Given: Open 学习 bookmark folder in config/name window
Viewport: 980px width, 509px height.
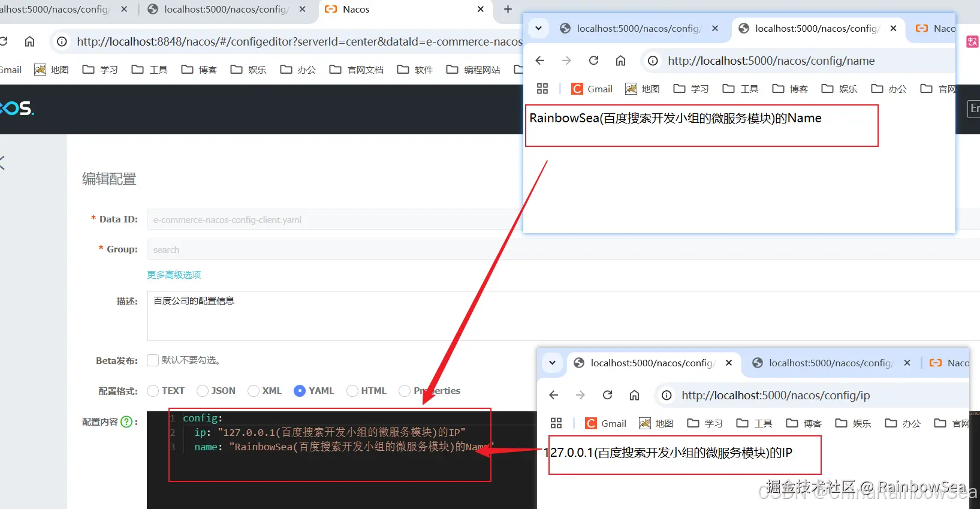Looking at the screenshot, I should point(691,89).
